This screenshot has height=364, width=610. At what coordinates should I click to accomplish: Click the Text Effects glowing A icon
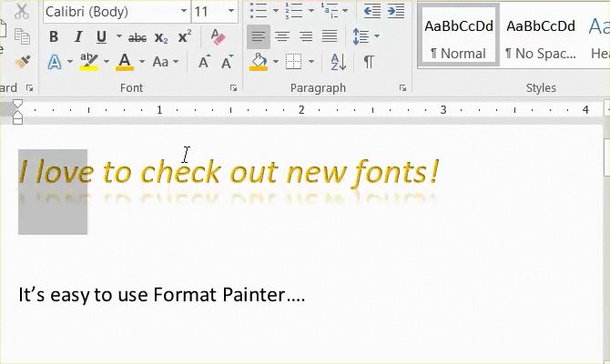54,62
